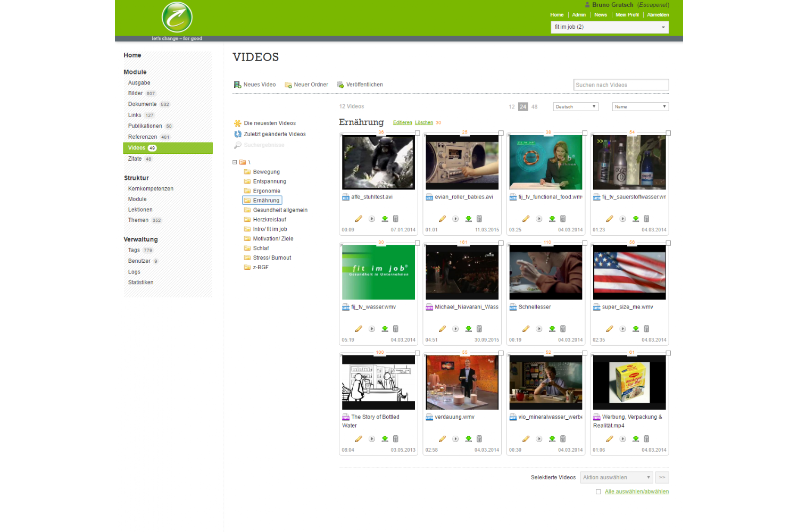Open Zuletzt geänderte Videos via refresh icon
798x532 pixels.
[238, 134]
